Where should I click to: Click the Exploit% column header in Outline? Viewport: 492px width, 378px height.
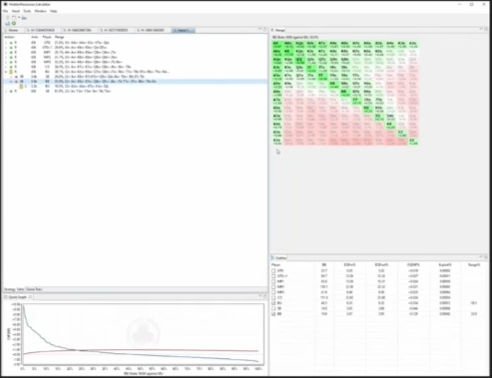(445, 265)
